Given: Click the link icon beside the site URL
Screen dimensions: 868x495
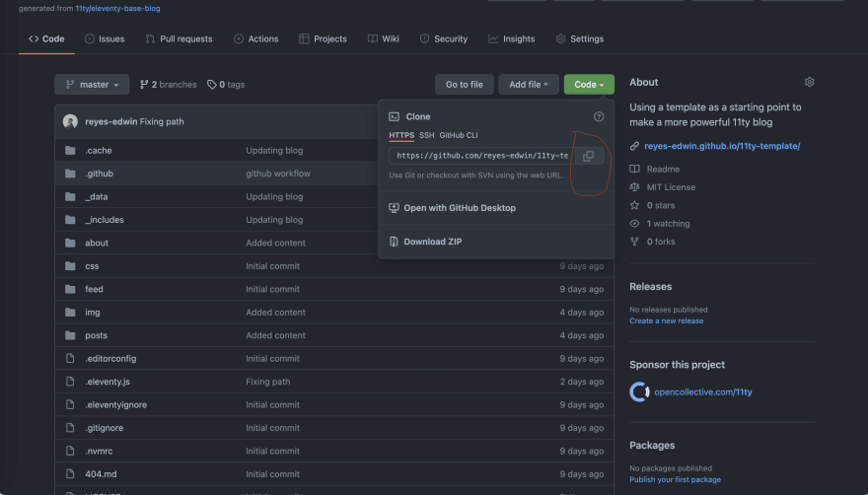Looking at the screenshot, I should coord(634,146).
